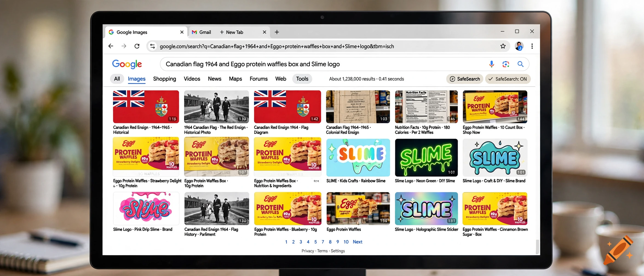
Task: Open Slime Logo Pink Drip thumbnail
Action: point(146,208)
